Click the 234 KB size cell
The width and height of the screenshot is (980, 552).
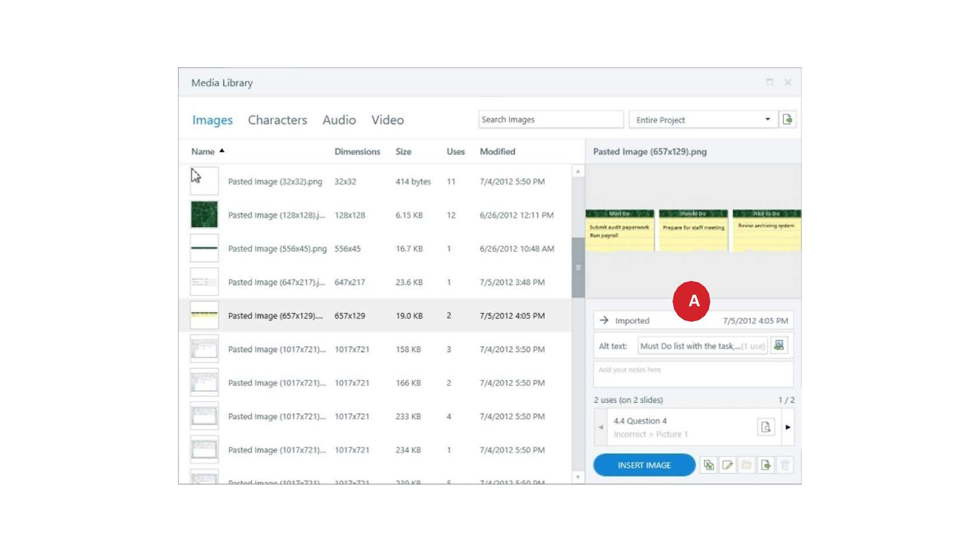[408, 450]
